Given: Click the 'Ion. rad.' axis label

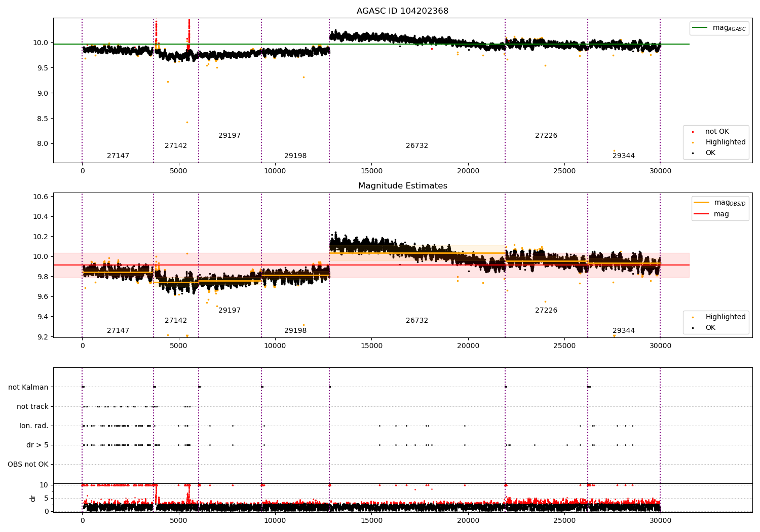Looking at the screenshot, I should [34, 426].
